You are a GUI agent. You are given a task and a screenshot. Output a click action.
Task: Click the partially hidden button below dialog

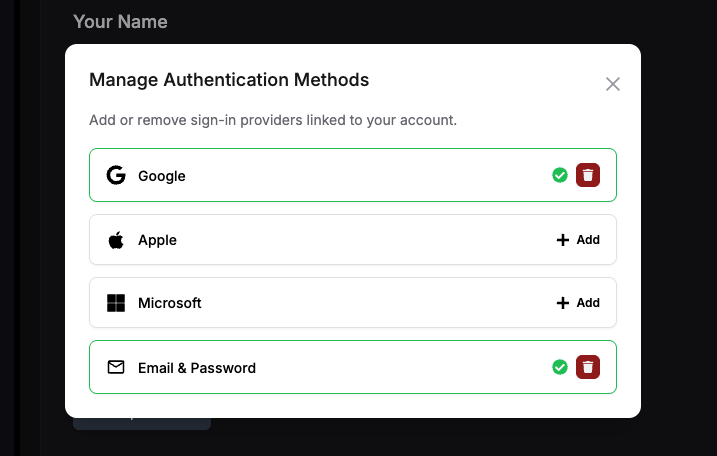click(142, 424)
